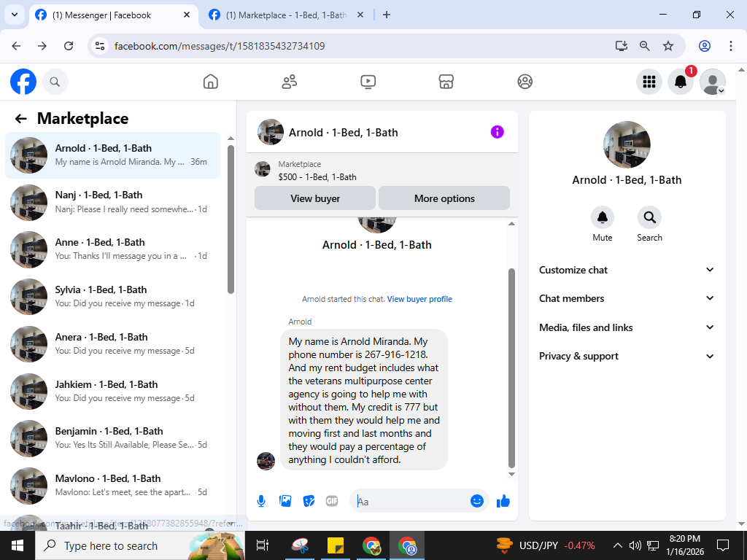The width and height of the screenshot is (747, 560).
Task: Open the notifications bell with badge
Action: click(x=681, y=82)
